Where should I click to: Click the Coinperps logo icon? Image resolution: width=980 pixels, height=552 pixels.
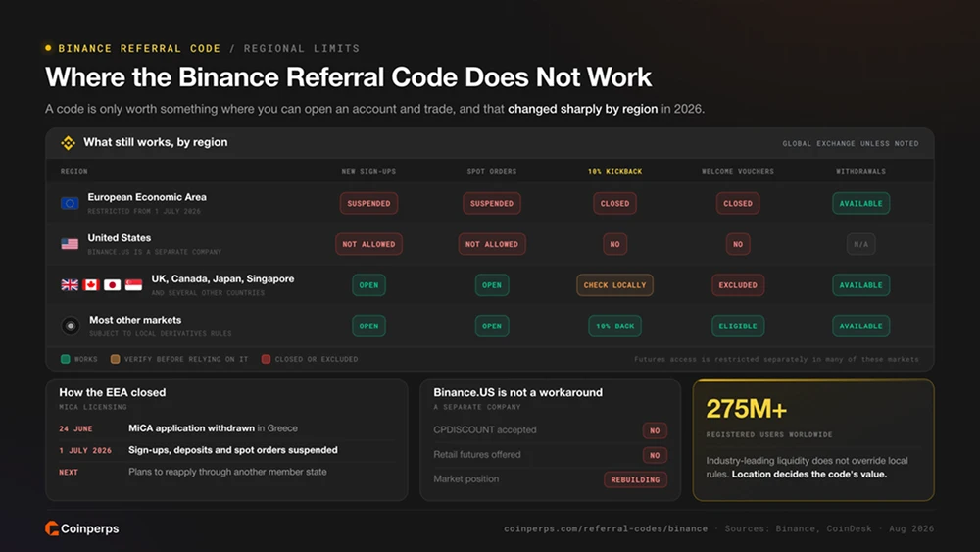point(52,528)
